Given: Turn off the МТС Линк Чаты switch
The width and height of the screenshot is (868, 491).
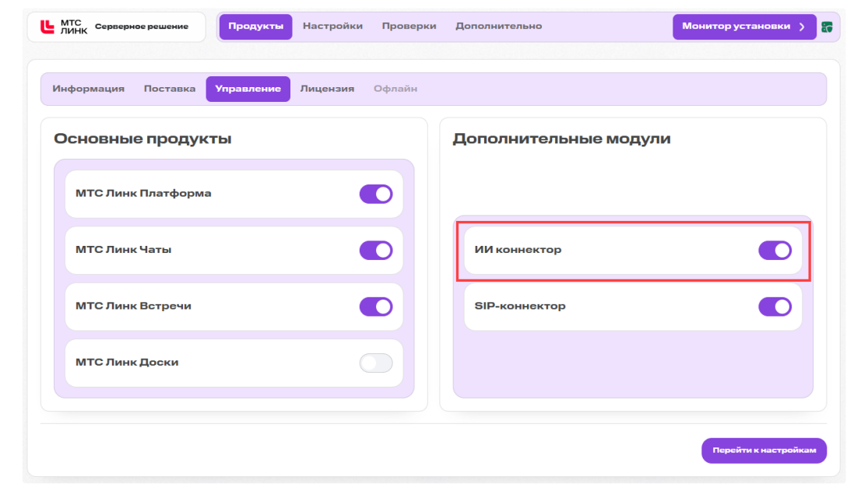Looking at the screenshot, I should tap(376, 251).
